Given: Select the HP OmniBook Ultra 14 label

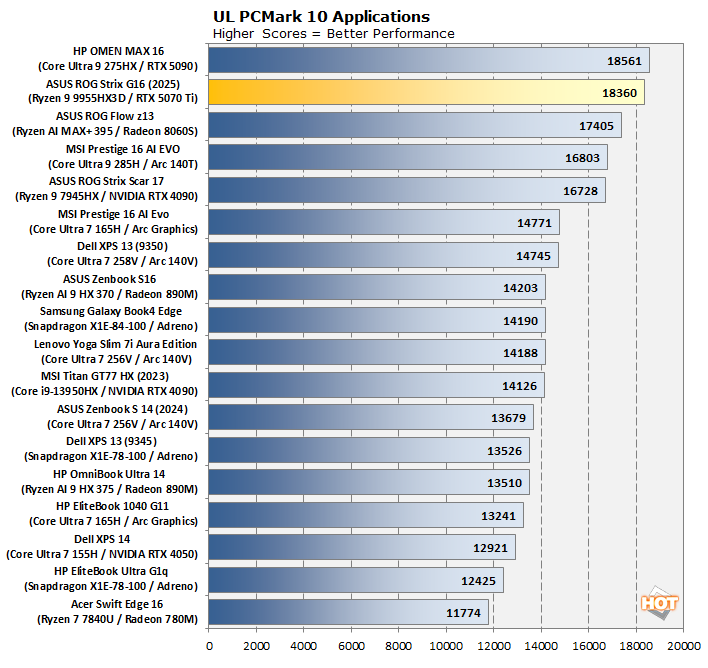Looking at the screenshot, I should 109,474.
